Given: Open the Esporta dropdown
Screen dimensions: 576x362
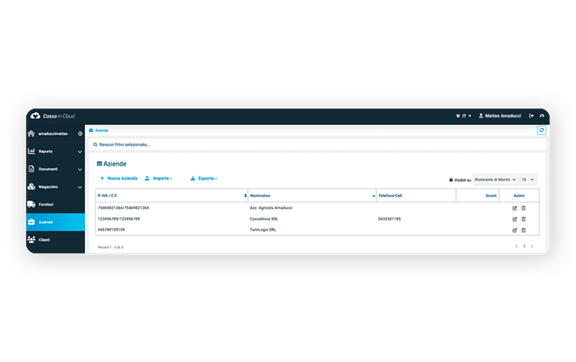Looking at the screenshot, I should 204,178.
